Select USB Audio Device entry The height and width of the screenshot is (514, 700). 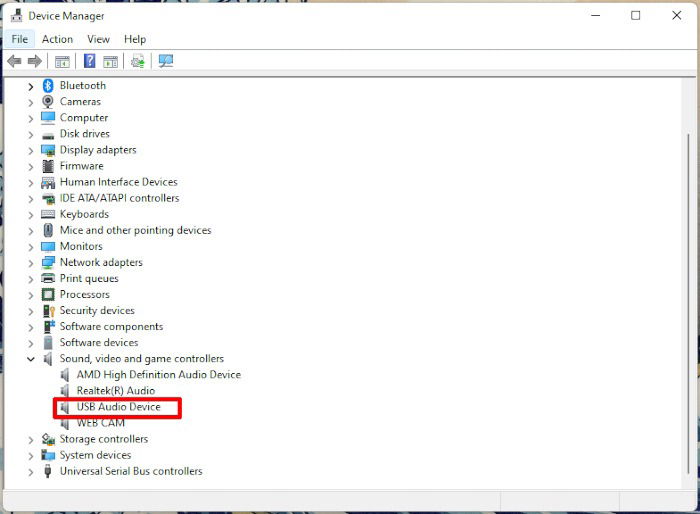tap(118, 407)
